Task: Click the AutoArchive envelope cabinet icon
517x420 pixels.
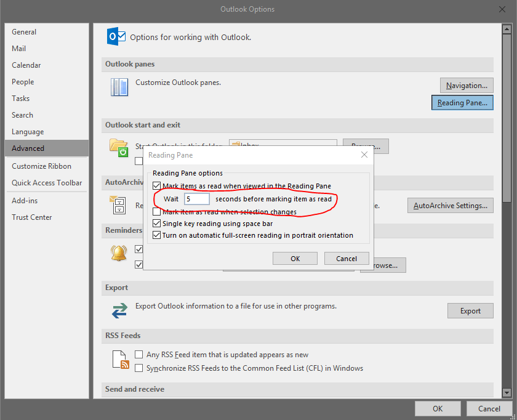Action: pyautogui.click(x=118, y=204)
